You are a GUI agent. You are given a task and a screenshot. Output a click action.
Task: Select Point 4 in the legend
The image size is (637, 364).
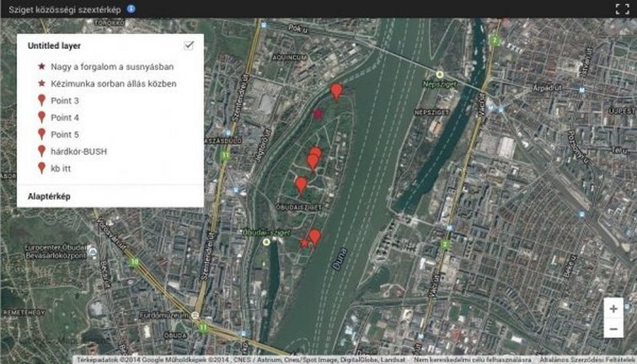tap(64, 118)
